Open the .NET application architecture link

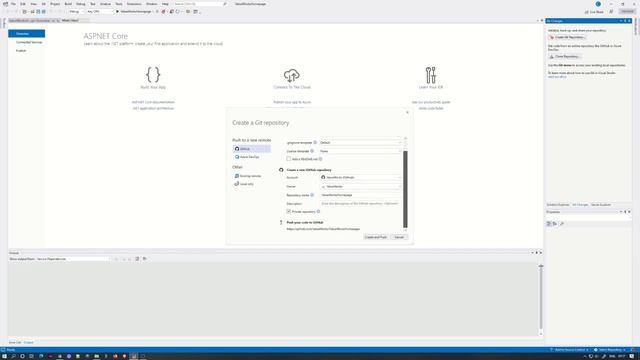(x=153, y=108)
